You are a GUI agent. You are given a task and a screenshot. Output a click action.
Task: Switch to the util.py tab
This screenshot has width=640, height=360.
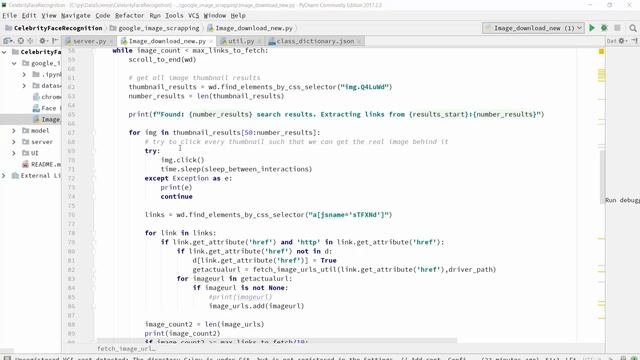[240, 41]
